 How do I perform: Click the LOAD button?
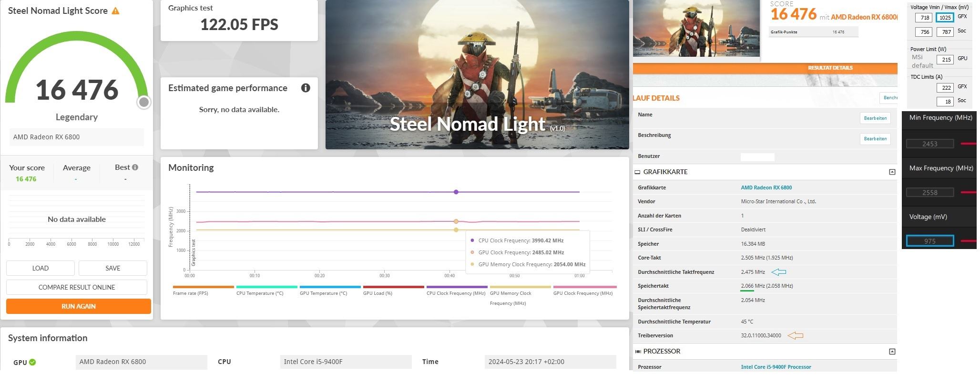coord(41,268)
